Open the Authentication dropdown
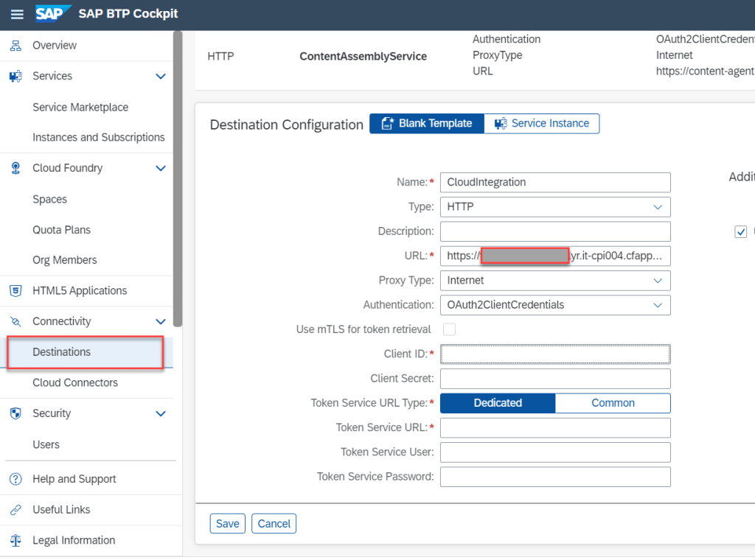This screenshot has width=755, height=560. point(555,305)
